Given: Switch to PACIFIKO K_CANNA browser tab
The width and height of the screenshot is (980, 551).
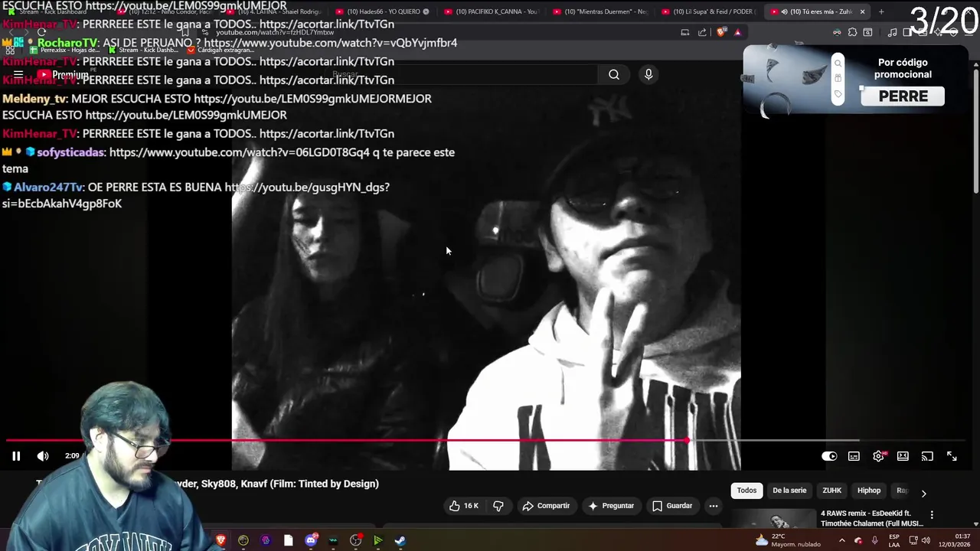Looking at the screenshot, I should point(492,11).
